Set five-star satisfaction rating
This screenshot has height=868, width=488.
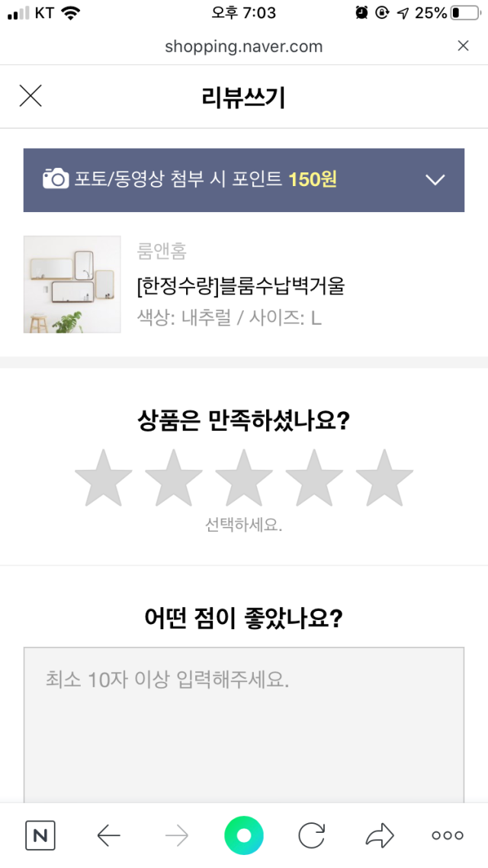(x=384, y=478)
